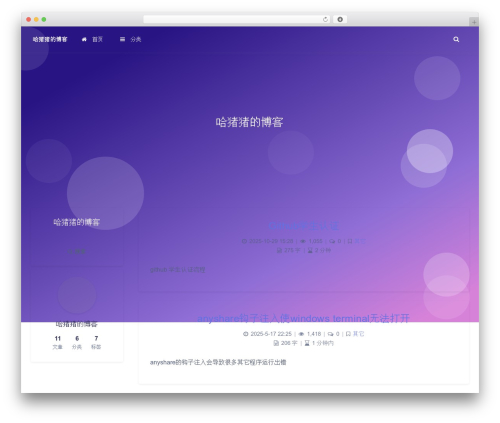Click the '1 分钟内' reading time
Viewport: 500px width, 423px height.
click(x=323, y=343)
